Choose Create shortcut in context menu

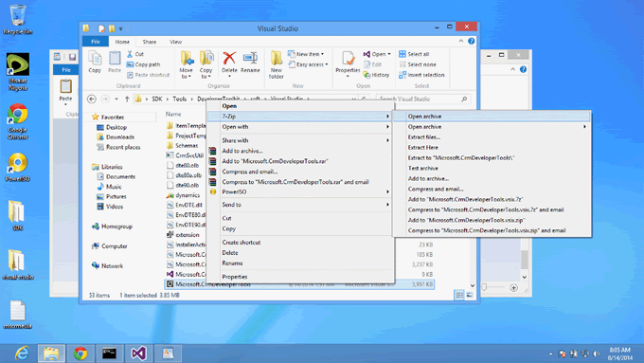300,242
